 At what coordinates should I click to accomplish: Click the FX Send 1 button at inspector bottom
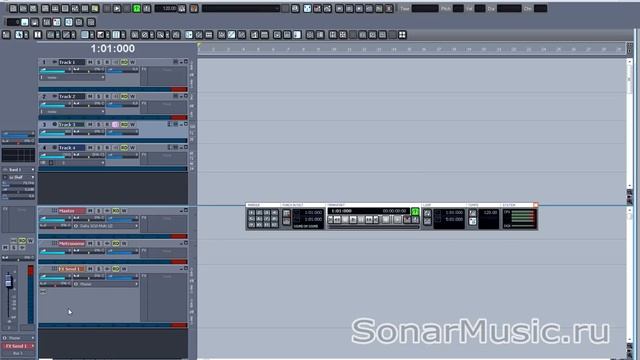click(x=18, y=346)
